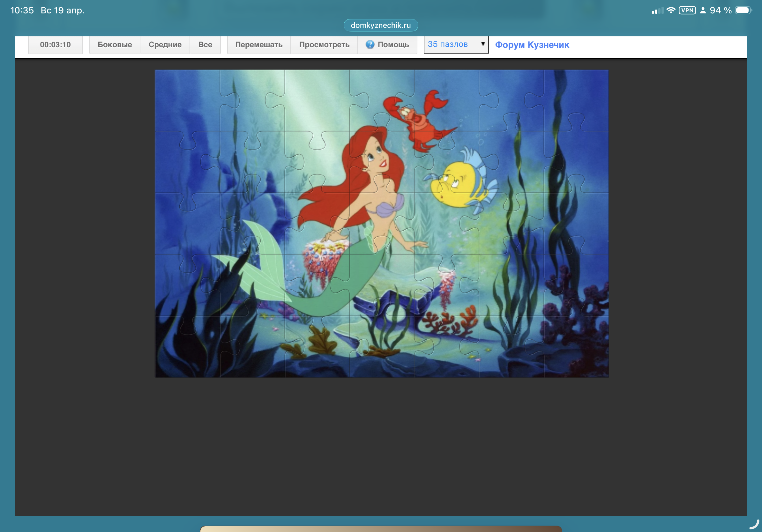Tap the user profile status icon
The width and height of the screenshot is (762, 532).
tap(703, 11)
